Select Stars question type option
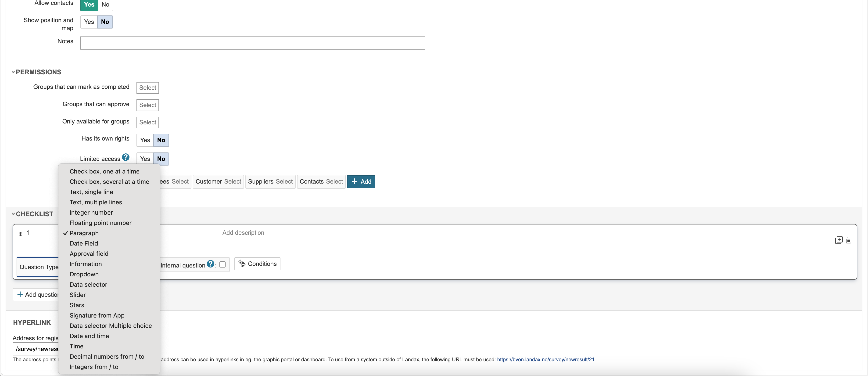Screen dimensions: 868x376 point(77,305)
